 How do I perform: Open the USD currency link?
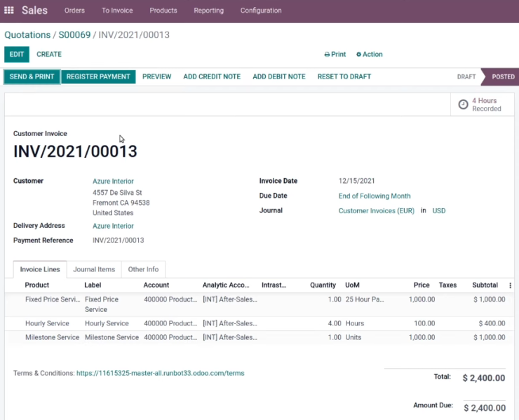(x=439, y=211)
